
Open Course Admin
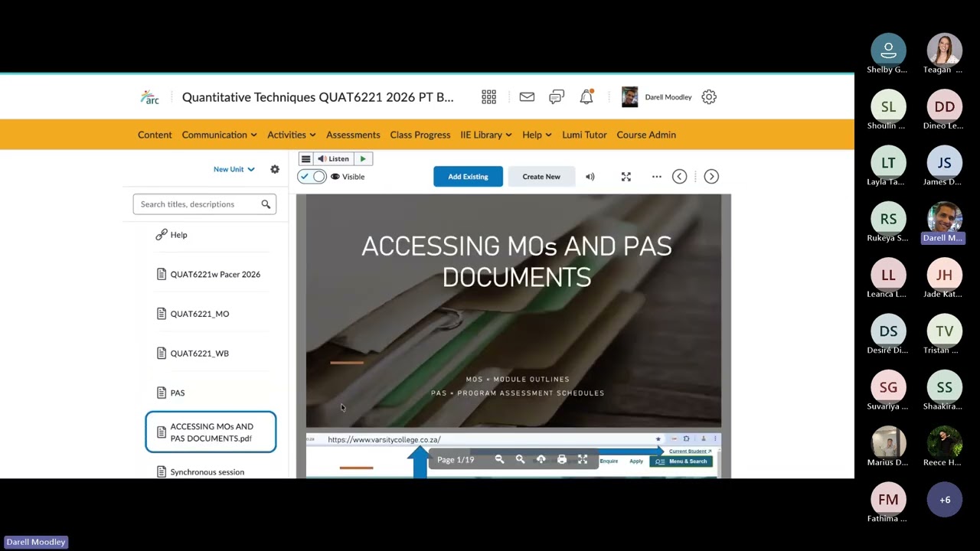[x=646, y=135]
